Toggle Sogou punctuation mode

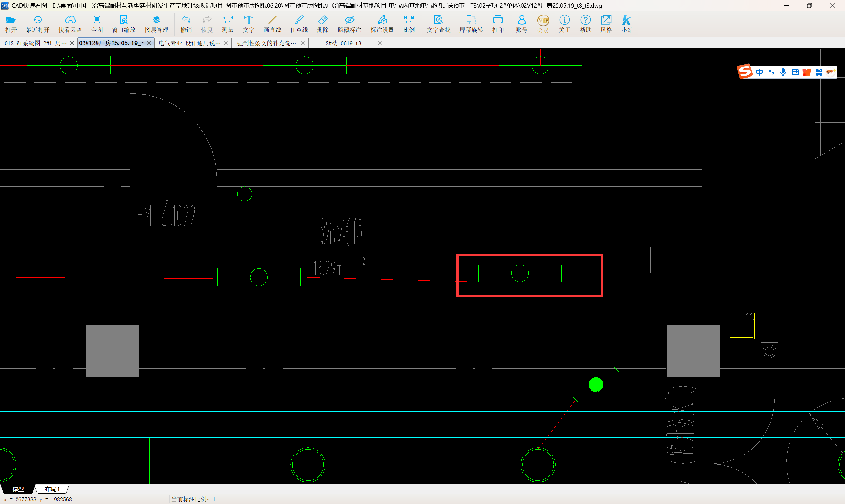tap(771, 72)
